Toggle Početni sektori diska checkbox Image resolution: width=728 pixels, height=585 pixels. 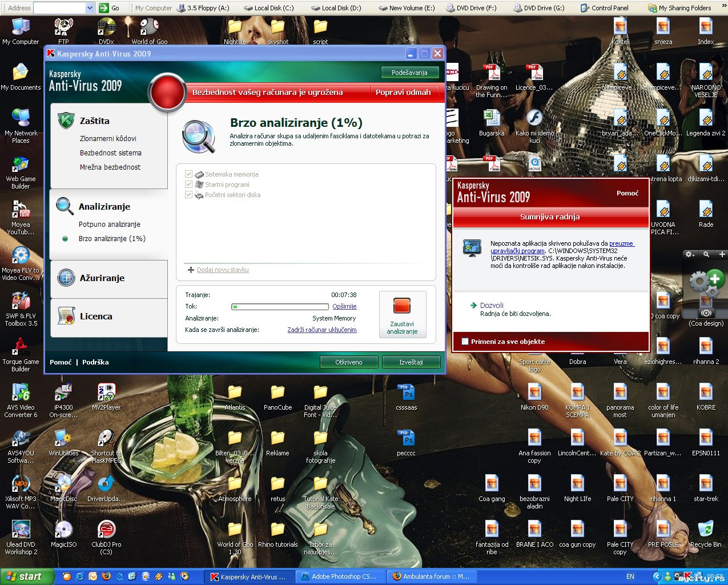[188, 195]
